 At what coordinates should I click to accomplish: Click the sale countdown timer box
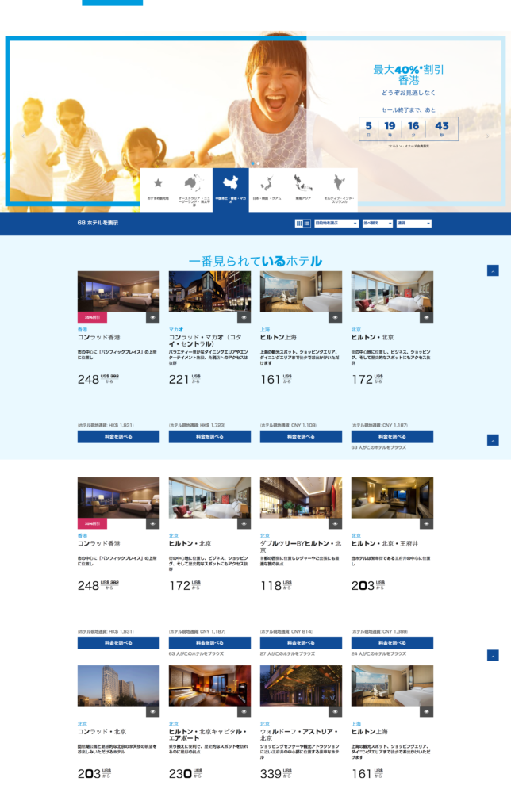coord(409,128)
